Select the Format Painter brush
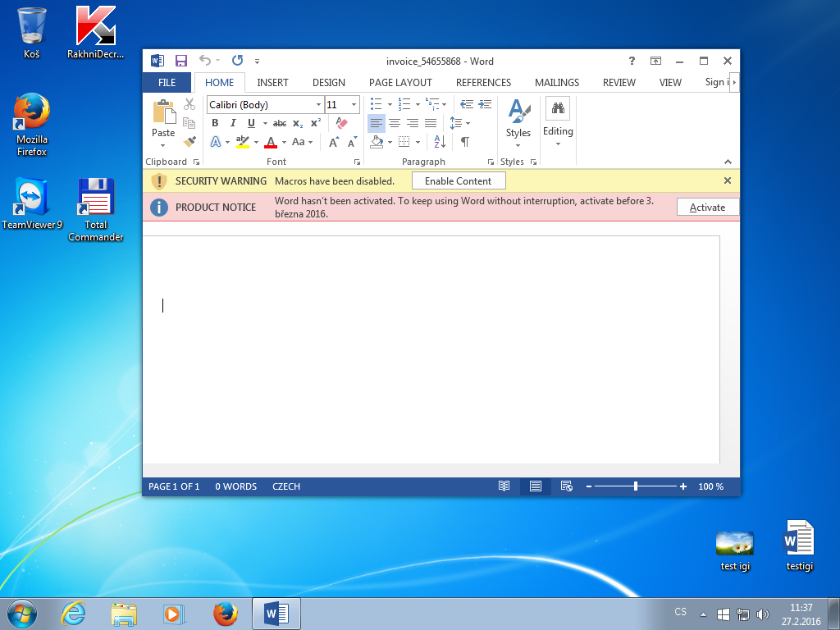The image size is (840, 630). point(189,141)
